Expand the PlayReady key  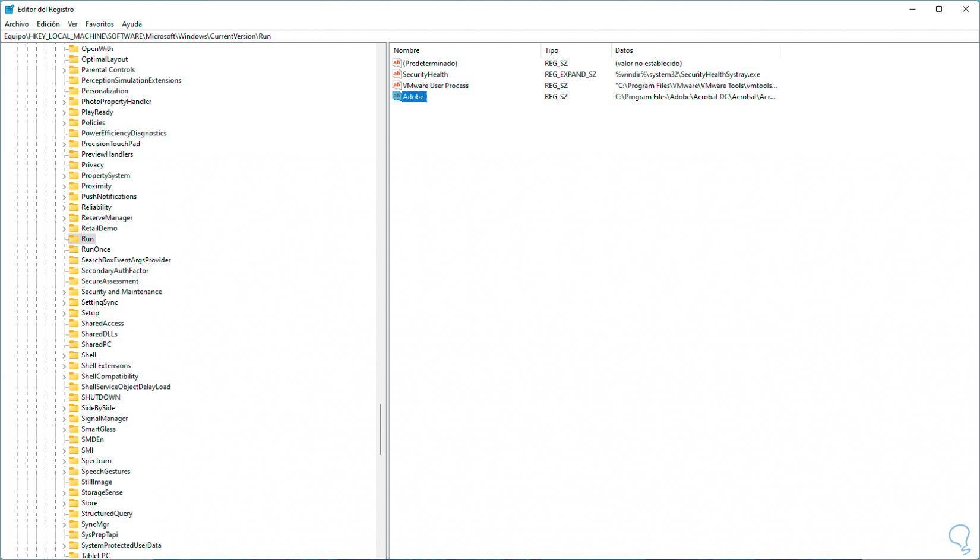coord(64,112)
